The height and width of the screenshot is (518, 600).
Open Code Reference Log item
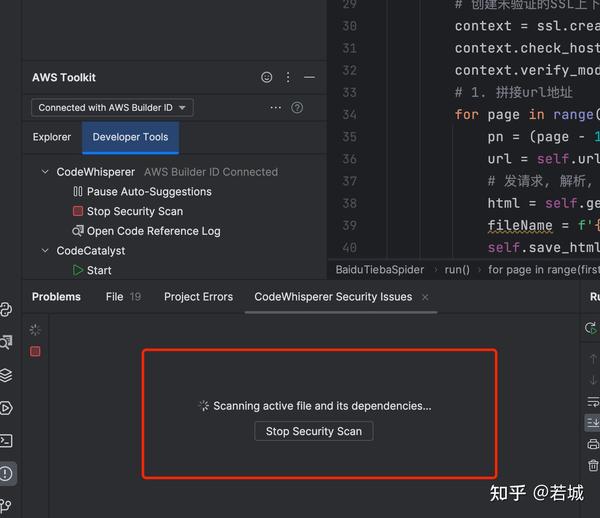(153, 231)
